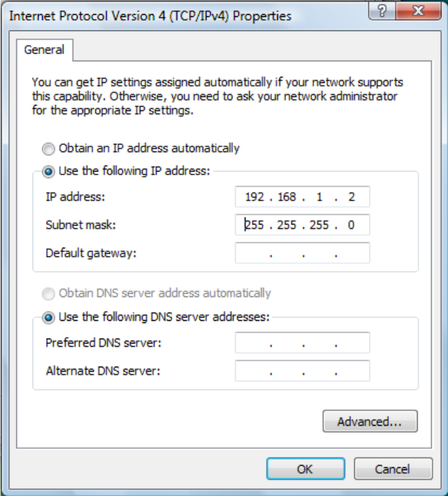Open the Advanced settings button
Viewport: 448px width, 496px height.
pos(370,422)
